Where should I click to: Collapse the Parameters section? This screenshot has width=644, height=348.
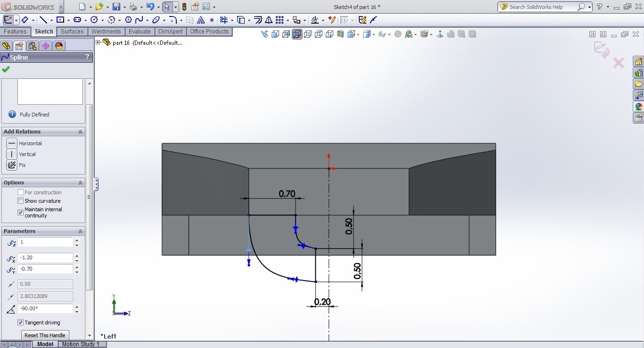80,231
